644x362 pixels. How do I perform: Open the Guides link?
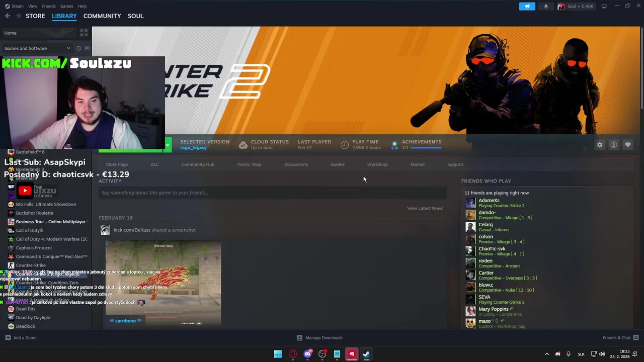338,164
